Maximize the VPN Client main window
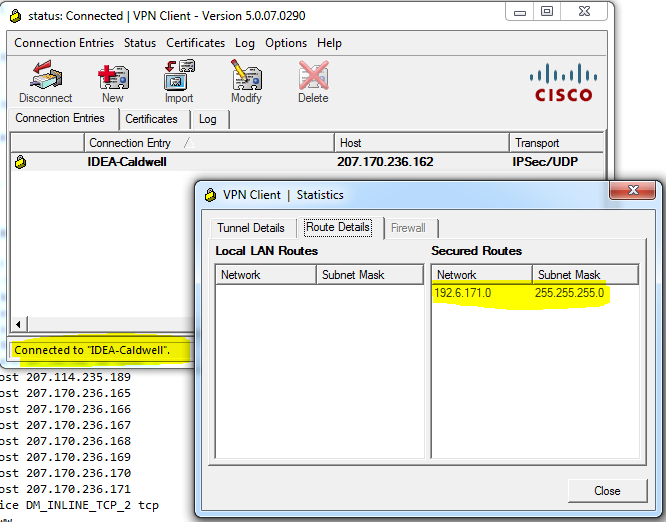Screen dimensions: 666x522 (547, 12)
